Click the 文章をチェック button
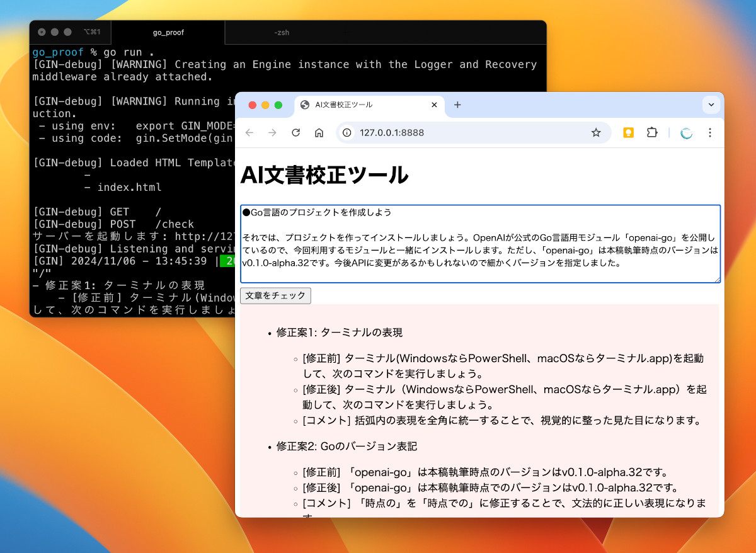The width and height of the screenshot is (756, 553). (275, 295)
